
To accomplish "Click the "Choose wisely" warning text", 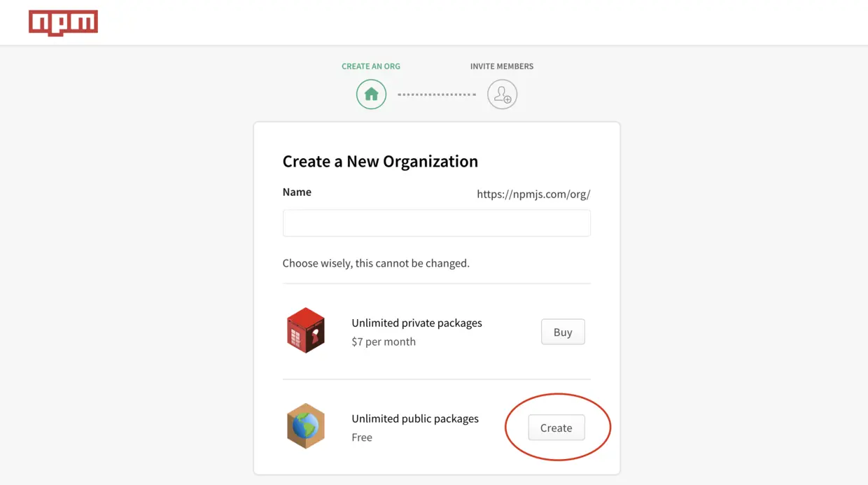I will click(376, 264).
